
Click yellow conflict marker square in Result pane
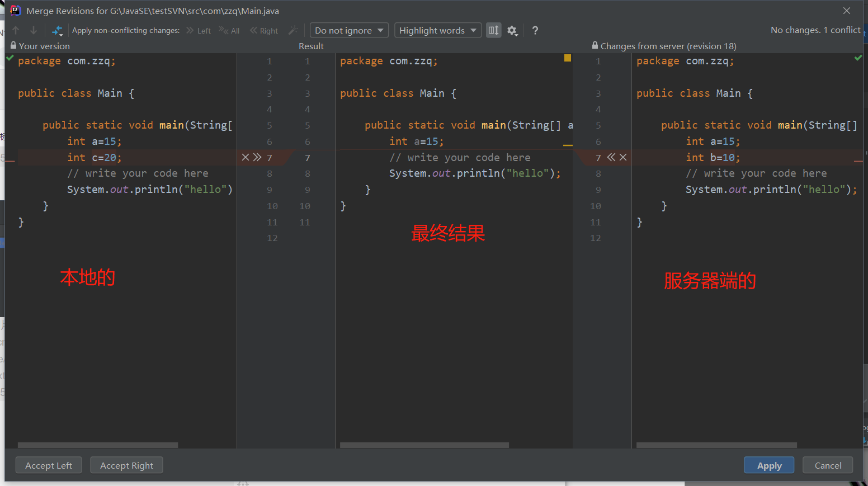coord(568,58)
